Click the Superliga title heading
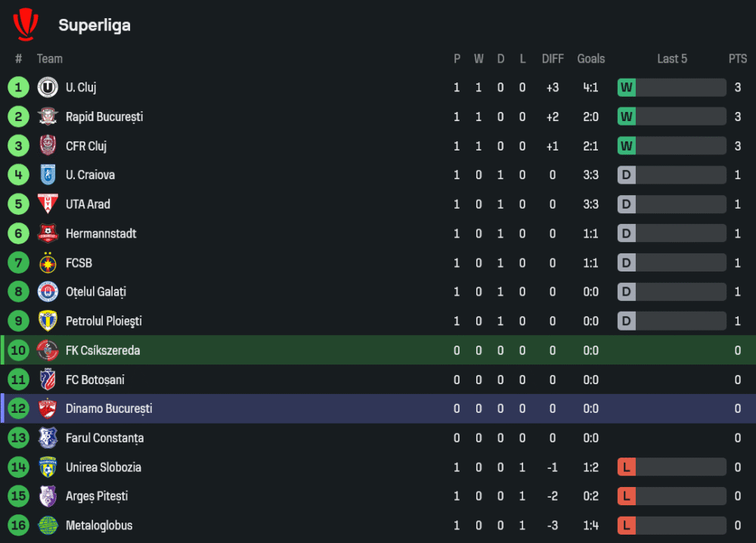 94,25
